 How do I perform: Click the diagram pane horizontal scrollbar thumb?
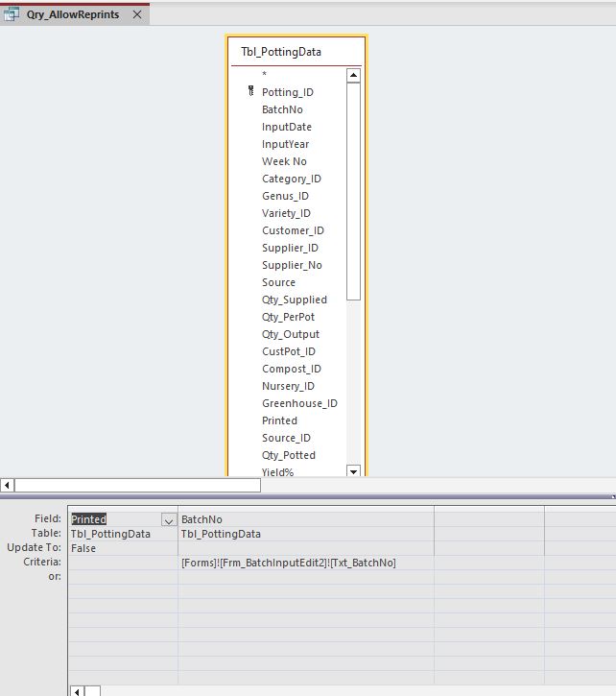[x=137, y=485]
